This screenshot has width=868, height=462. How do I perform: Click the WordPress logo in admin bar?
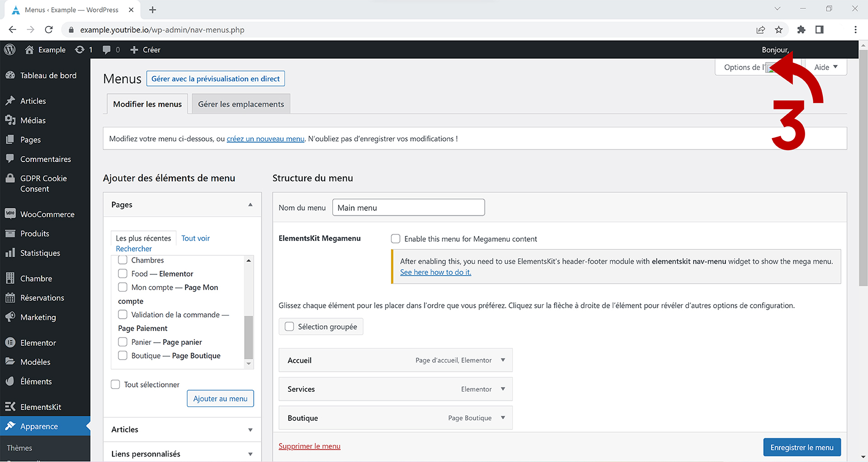(10, 50)
